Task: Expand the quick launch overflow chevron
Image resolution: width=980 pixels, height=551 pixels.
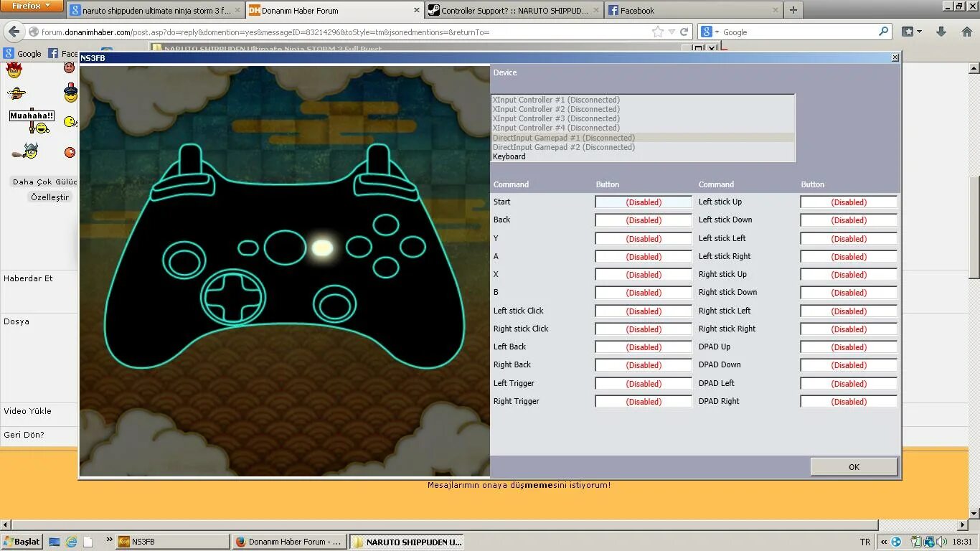Action: 109,540
